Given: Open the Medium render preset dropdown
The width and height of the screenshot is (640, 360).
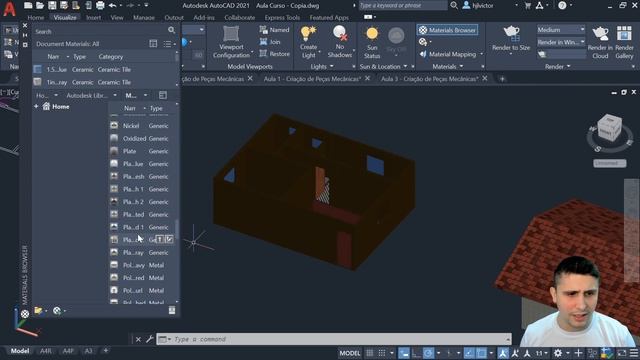Looking at the screenshot, I should click(560, 30).
